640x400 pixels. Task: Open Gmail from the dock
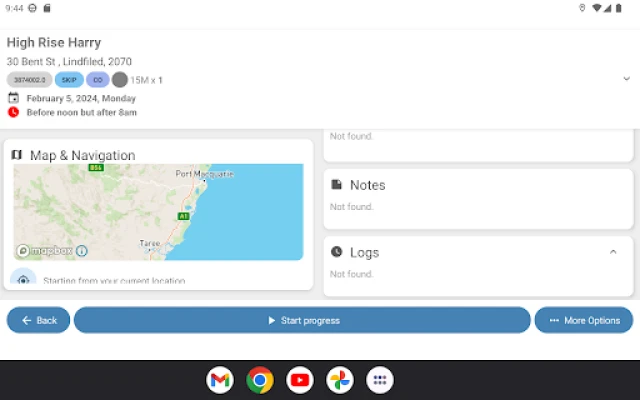pyautogui.click(x=220, y=380)
